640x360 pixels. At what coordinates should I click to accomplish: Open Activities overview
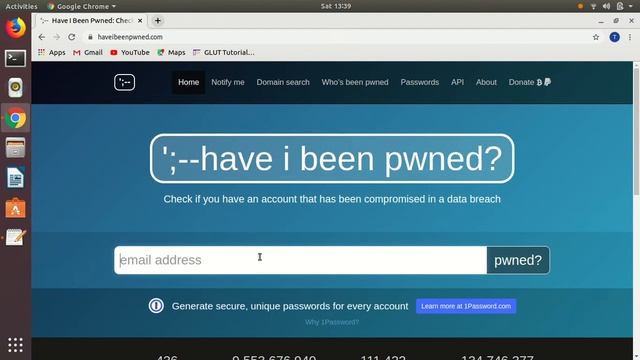(x=21, y=6)
